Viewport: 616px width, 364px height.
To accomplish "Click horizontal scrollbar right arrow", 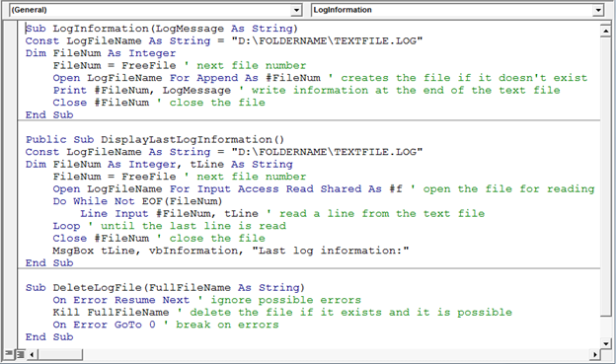I will 595,354.
